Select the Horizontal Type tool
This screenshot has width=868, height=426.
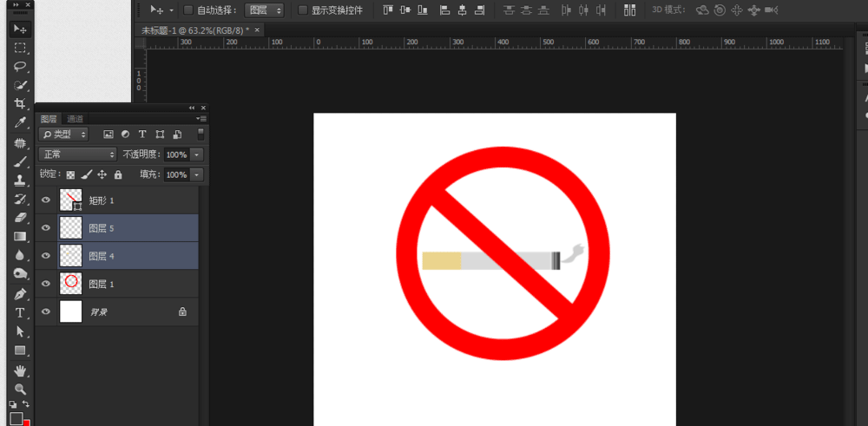pyautogui.click(x=20, y=313)
